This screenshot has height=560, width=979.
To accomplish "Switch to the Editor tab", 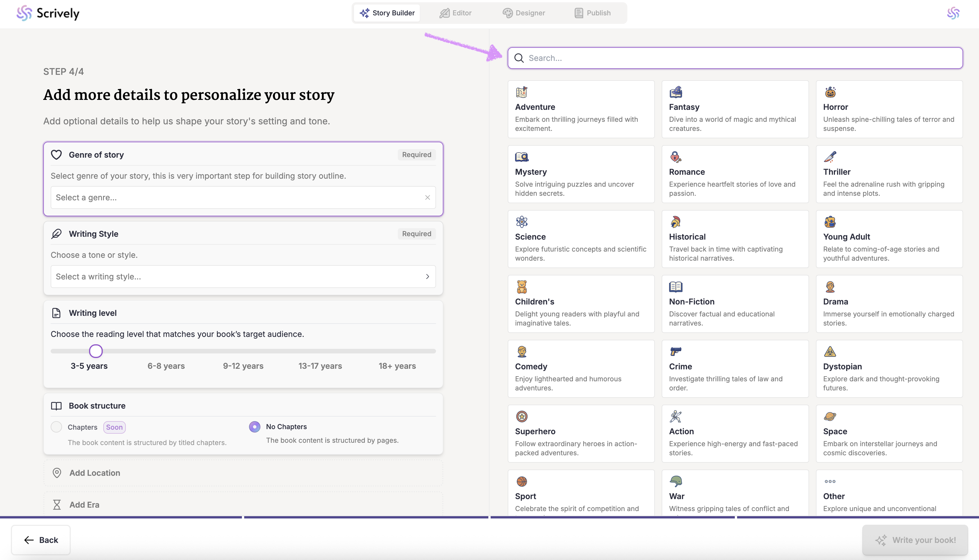I will (x=455, y=13).
